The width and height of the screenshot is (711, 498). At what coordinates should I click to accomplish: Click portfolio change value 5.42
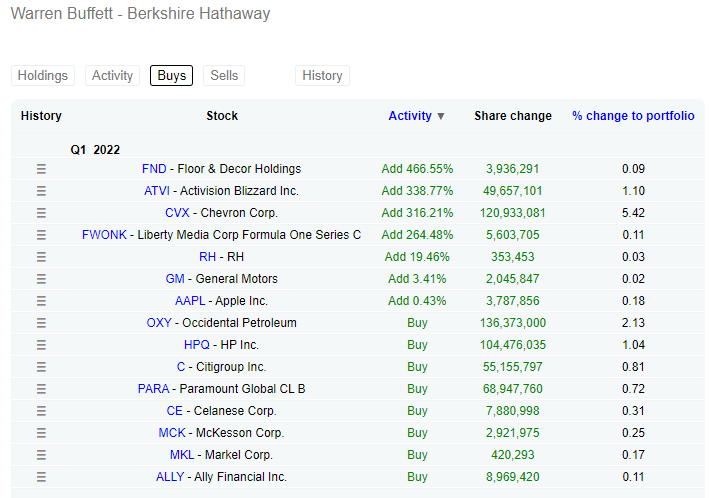[x=633, y=213]
